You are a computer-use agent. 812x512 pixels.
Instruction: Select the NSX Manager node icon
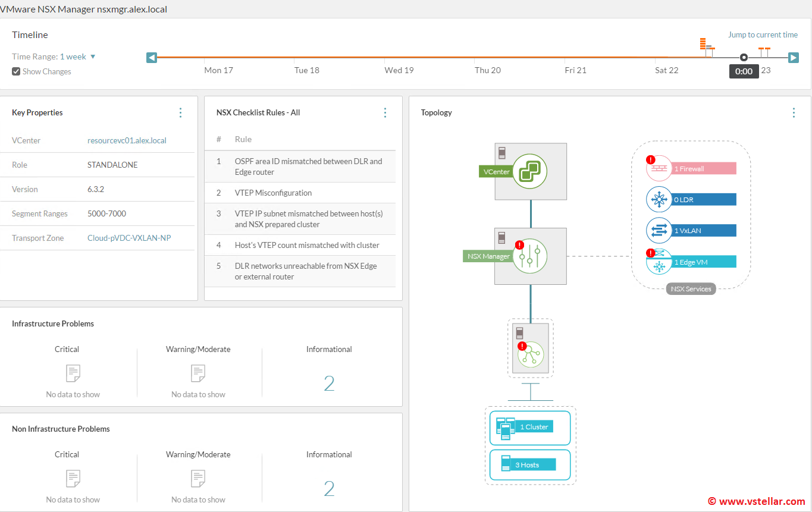pos(529,256)
